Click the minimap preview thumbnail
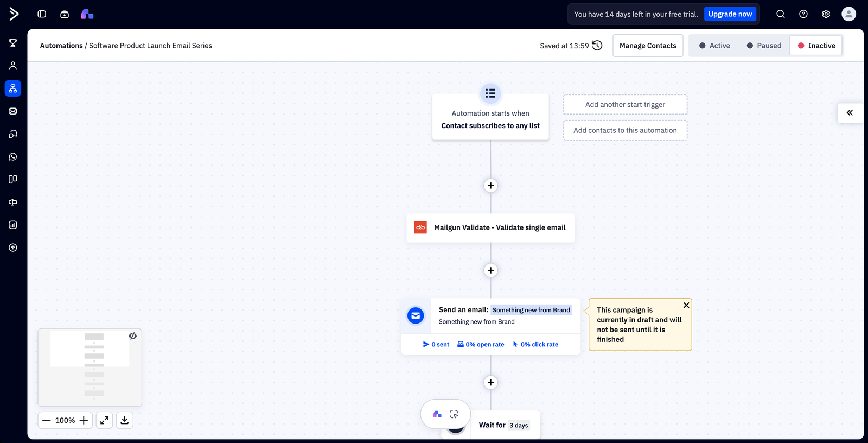868x443 pixels. (90, 368)
